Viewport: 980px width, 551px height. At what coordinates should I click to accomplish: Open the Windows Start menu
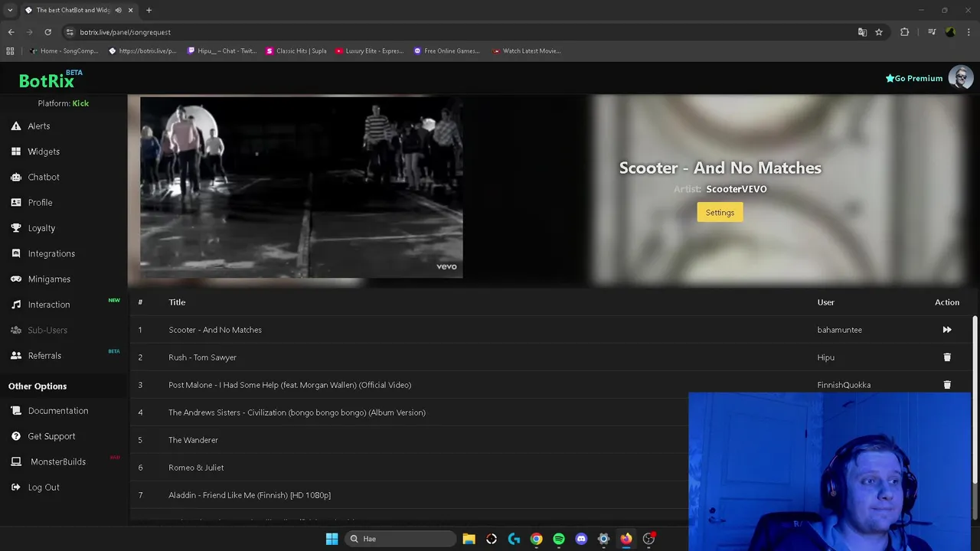coord(332,539)
